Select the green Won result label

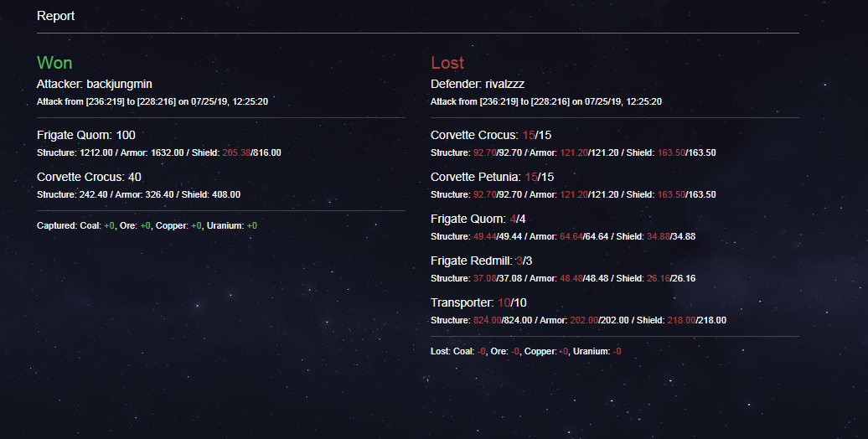tap(54, 63)
